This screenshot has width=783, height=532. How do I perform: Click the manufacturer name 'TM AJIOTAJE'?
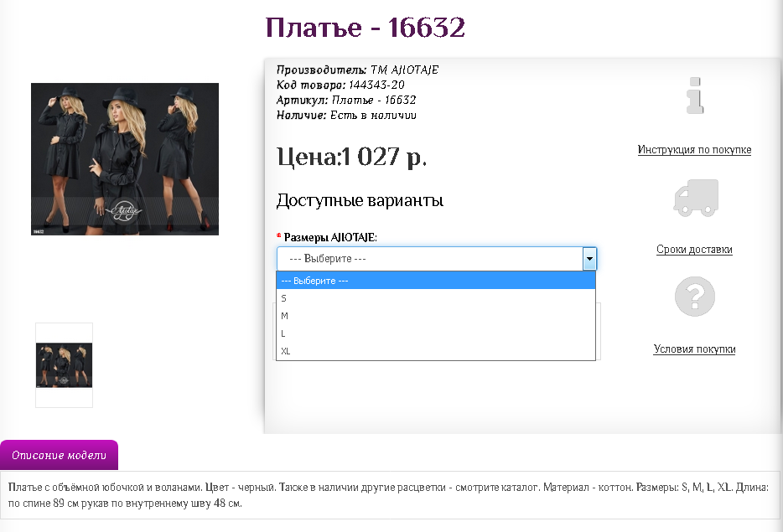click(404, 70)
